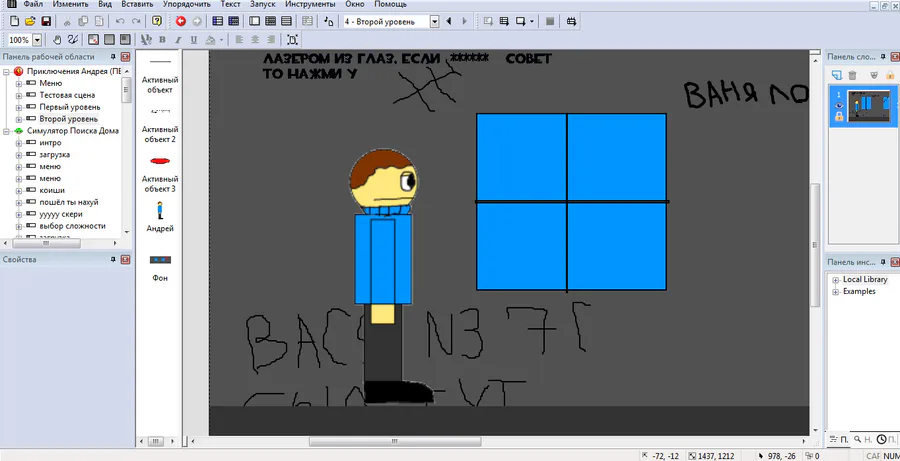
Task: Click the Cut scissors icon
Action: [x=67, y=21]
